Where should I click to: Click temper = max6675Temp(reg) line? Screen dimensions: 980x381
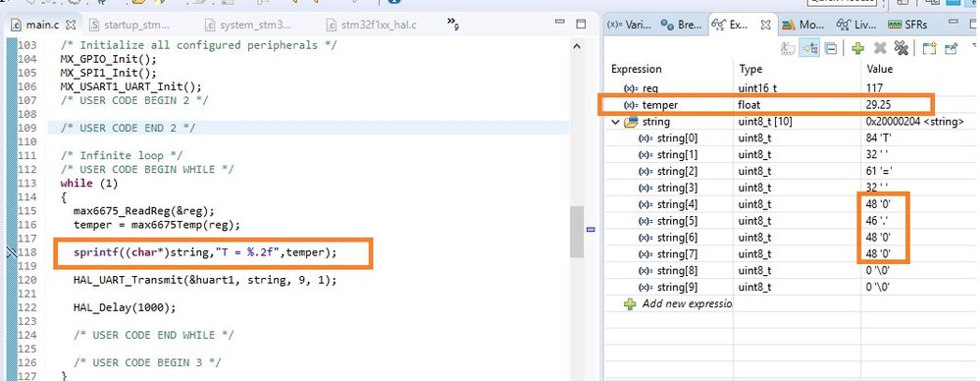pos(156,225)
